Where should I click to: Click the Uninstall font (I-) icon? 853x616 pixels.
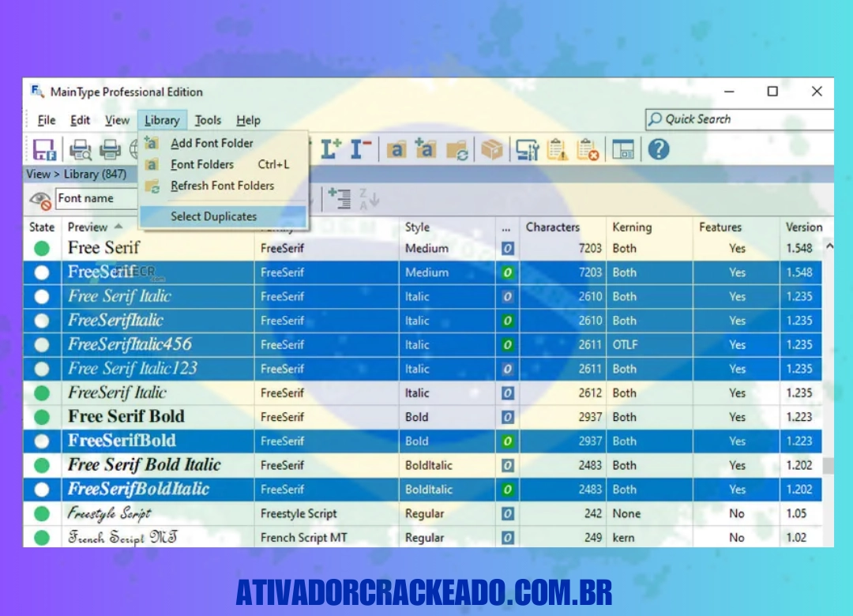click(359, 148)
